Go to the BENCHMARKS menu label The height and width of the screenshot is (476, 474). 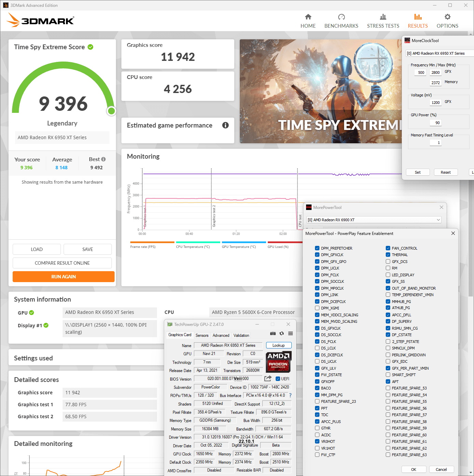(x=341, y=26)
